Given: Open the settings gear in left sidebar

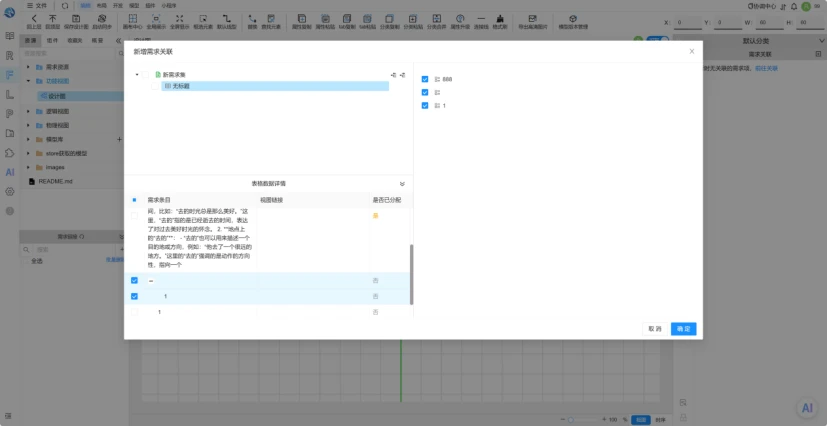Looking at the screenshot, I should [9, 191].
